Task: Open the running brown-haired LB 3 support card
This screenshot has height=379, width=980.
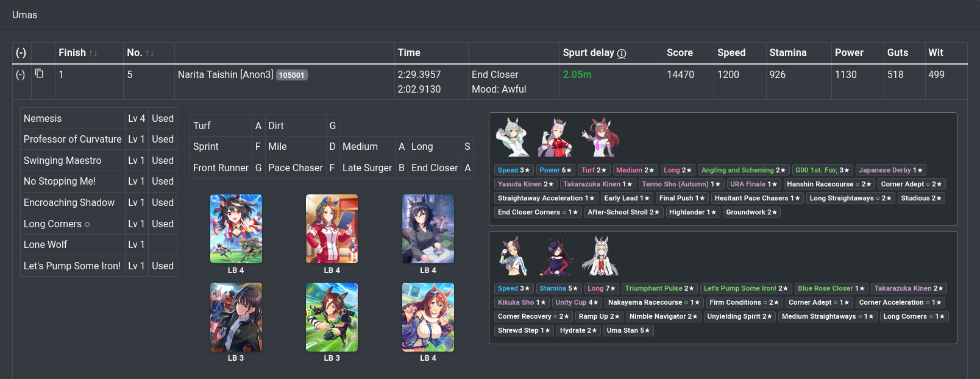Action: [332, 317]
